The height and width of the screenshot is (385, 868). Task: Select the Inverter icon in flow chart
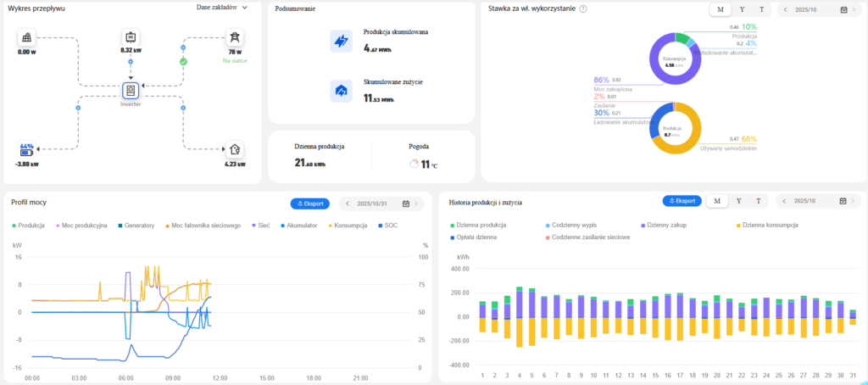click(x=131, y=89)
